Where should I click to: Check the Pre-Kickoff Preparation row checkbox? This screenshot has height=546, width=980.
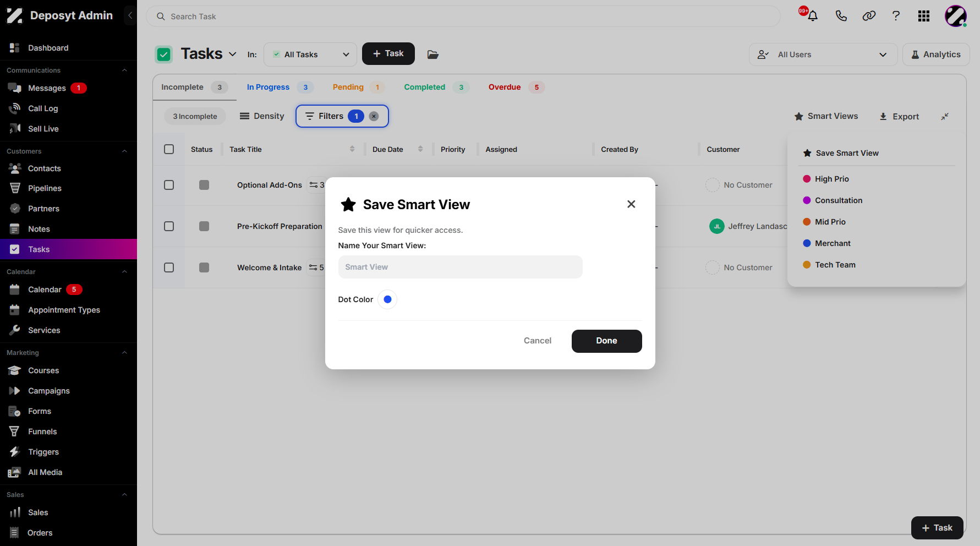[x=169, y=226]
